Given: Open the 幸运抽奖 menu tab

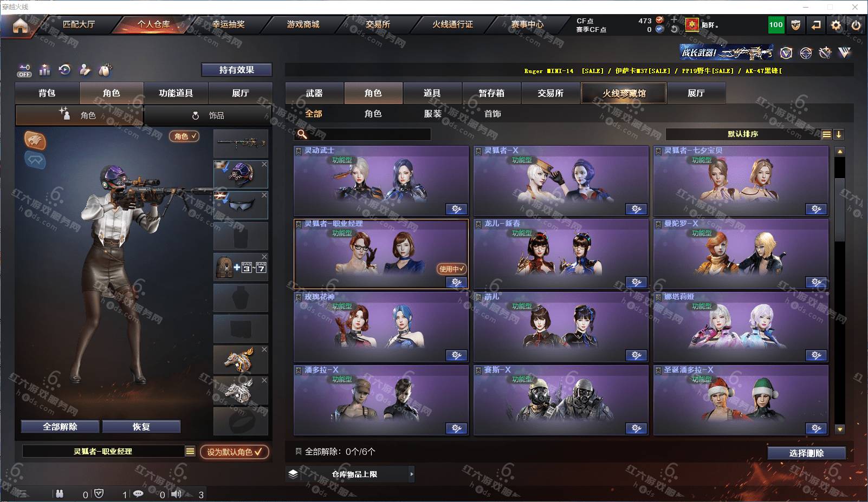Looking at the screenshot, I should (228, 24).
